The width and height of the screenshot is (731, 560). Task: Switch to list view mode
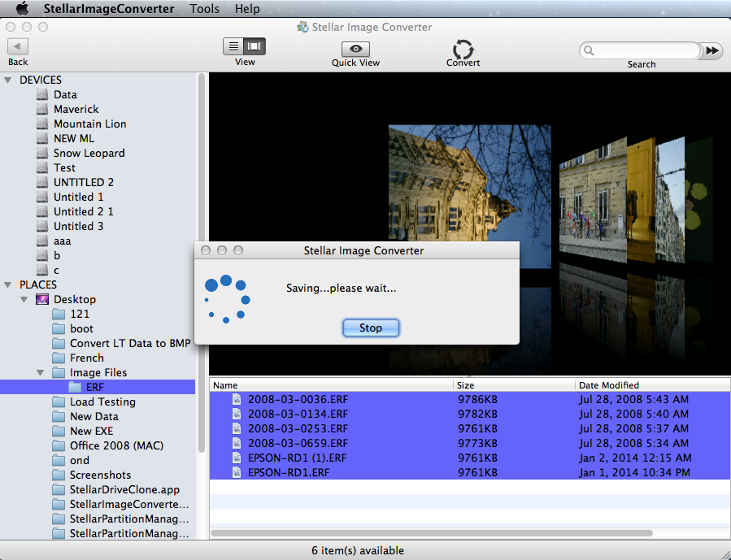[233, 46]
